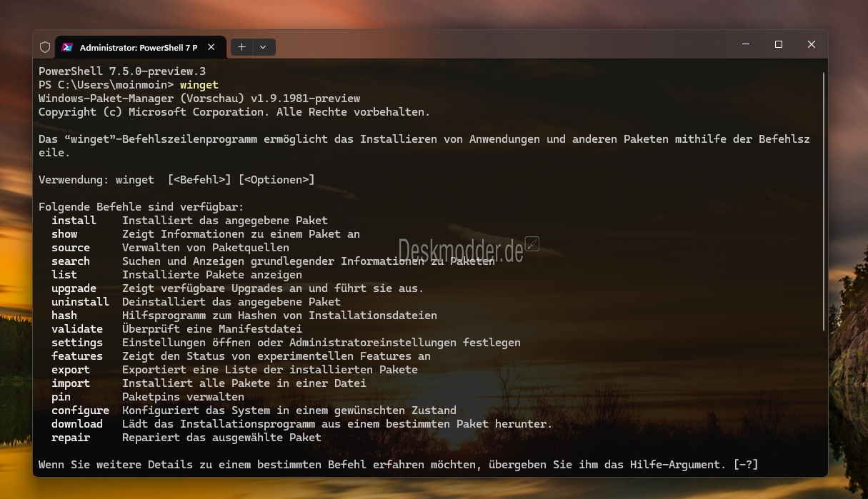
Task: Click the 'show' command name
Action: (x=64, y=234)
